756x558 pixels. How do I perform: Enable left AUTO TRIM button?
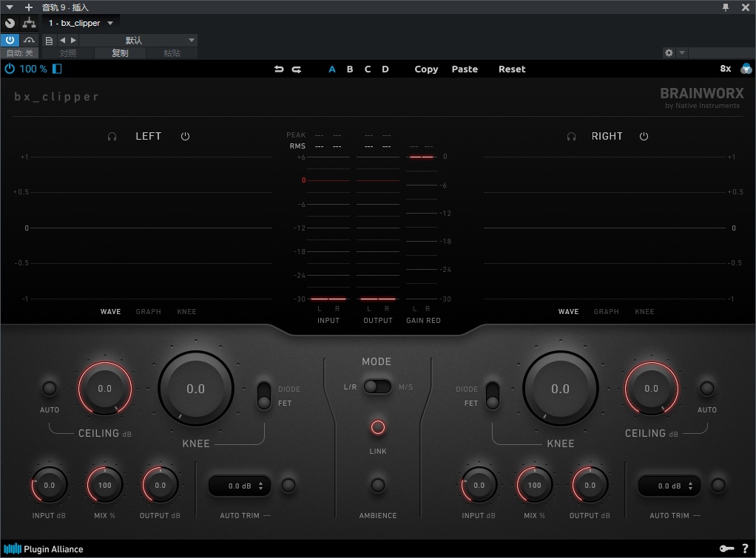click(288, 486)
